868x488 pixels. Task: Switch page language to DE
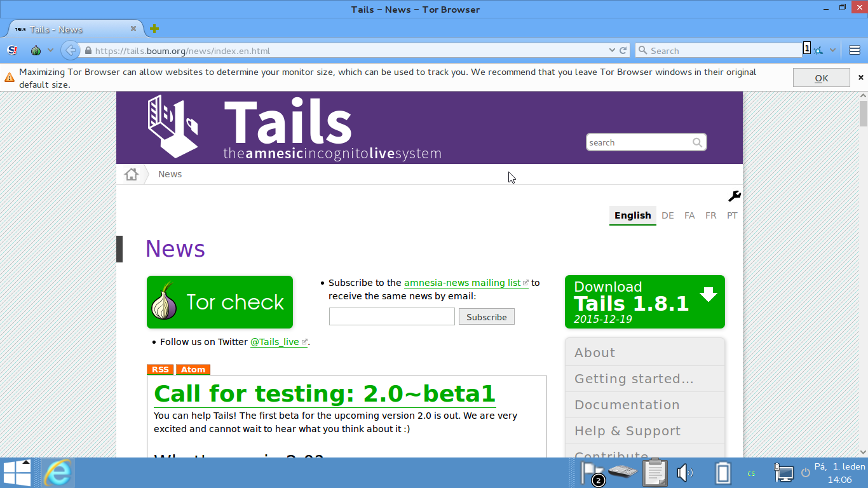point(668,215)
